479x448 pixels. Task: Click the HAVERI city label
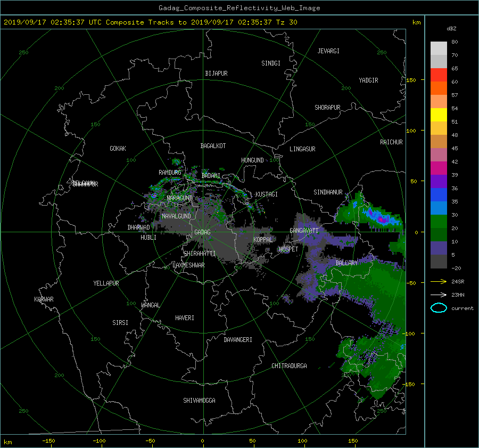pos(185,318)
